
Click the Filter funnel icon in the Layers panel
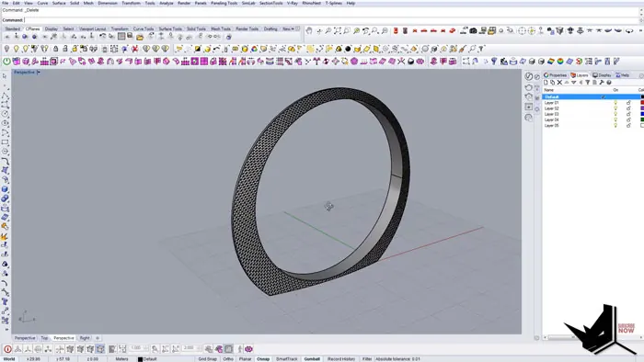588,83
